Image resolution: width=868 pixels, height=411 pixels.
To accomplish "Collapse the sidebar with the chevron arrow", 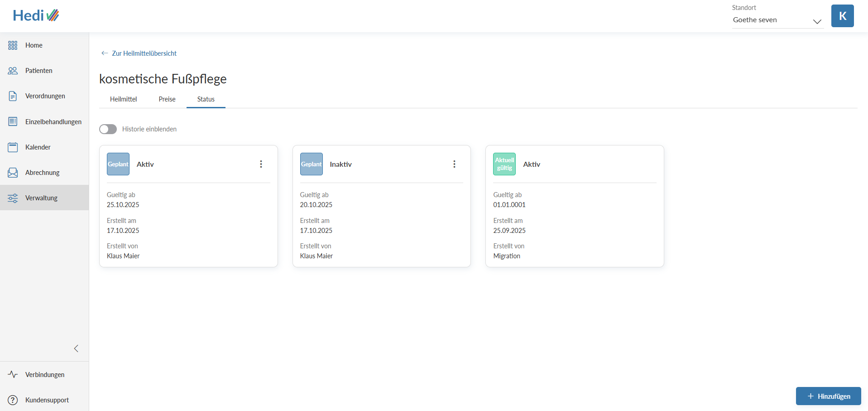I will coord(76,348).
